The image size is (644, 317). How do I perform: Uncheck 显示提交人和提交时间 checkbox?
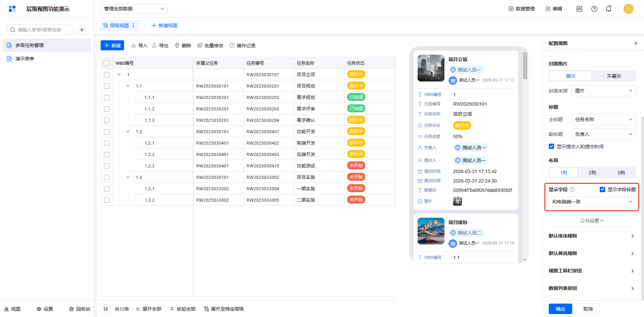551,147
